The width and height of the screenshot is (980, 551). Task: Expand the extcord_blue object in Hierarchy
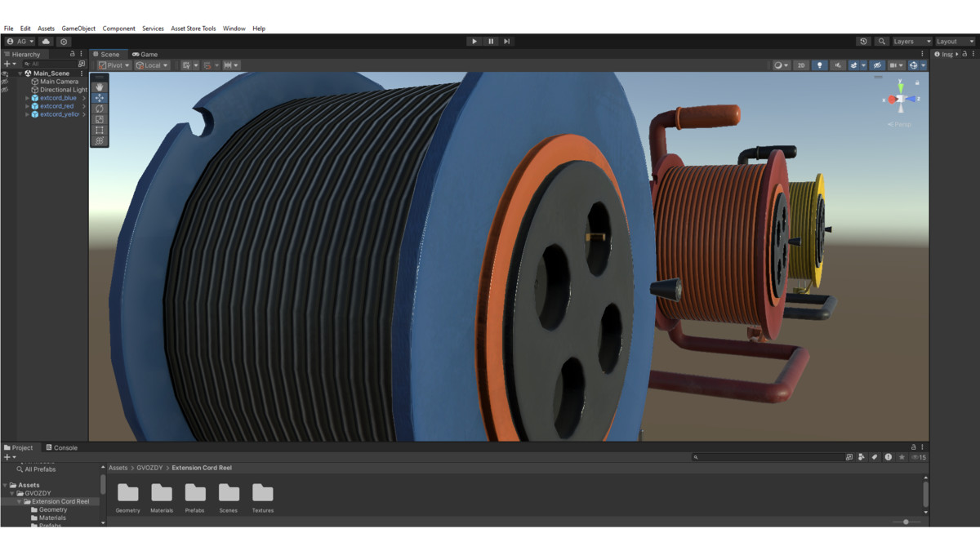pos(27,98)
